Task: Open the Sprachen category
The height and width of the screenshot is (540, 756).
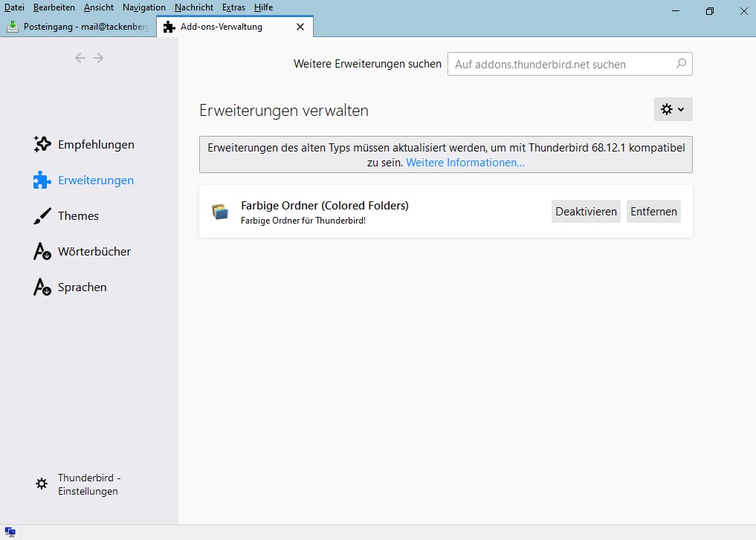Action: [71, 287]
